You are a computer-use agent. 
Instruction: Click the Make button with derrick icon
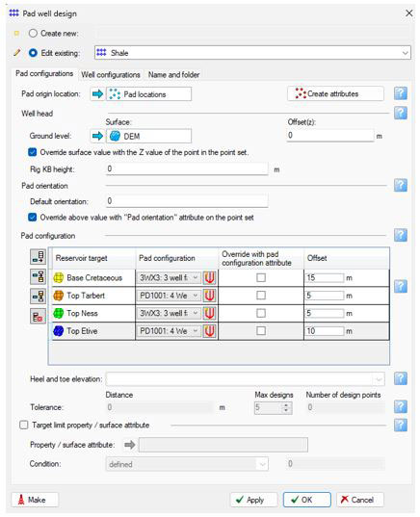(35, 500)
